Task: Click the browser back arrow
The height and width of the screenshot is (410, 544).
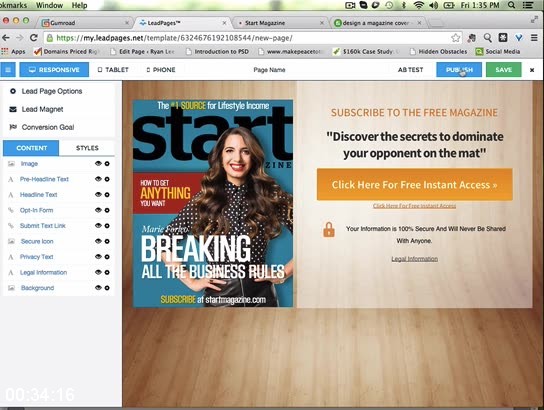Action: (x=6, y=38)
